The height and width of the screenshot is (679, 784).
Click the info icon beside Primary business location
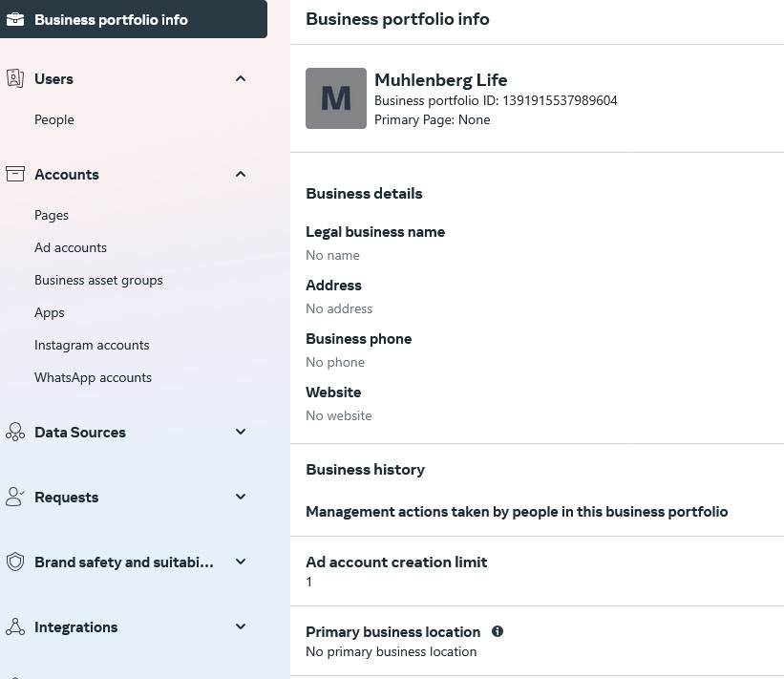[498, 631]
